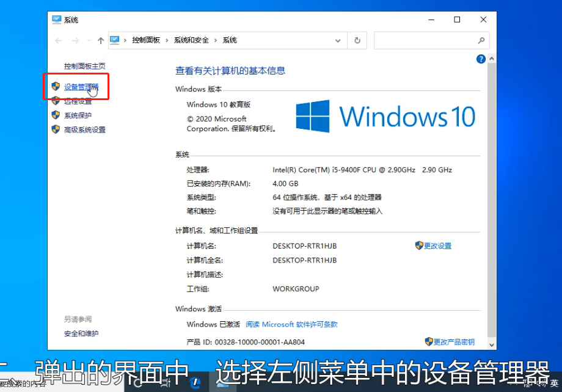Click full computer name value beside 计算机全名
Screen dimensions: 562x392
point(305,260)
